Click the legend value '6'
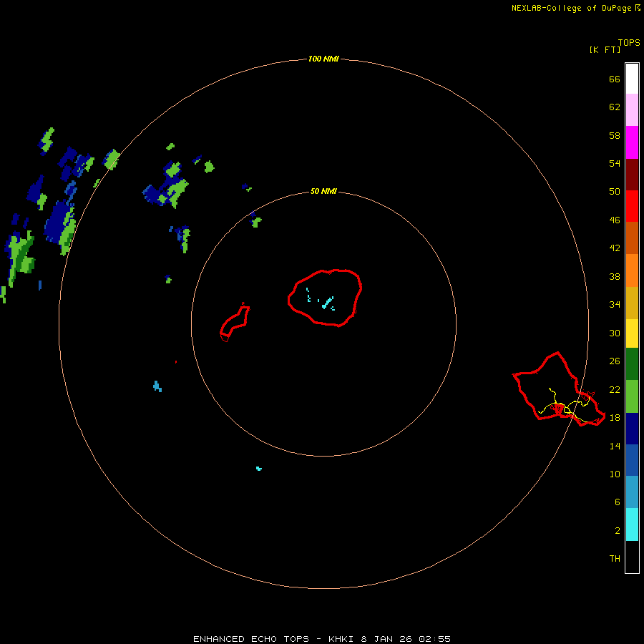 coord(618,502)
